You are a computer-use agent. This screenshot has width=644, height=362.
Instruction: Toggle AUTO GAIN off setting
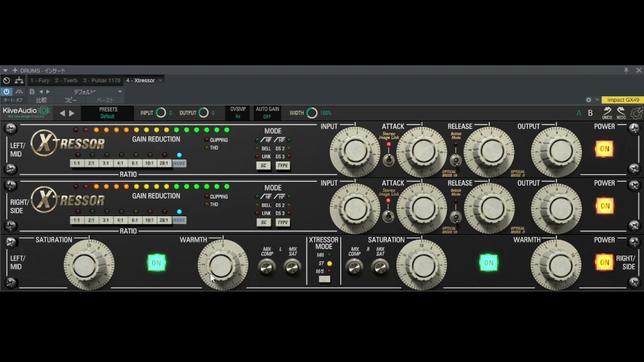pos(267,113)
